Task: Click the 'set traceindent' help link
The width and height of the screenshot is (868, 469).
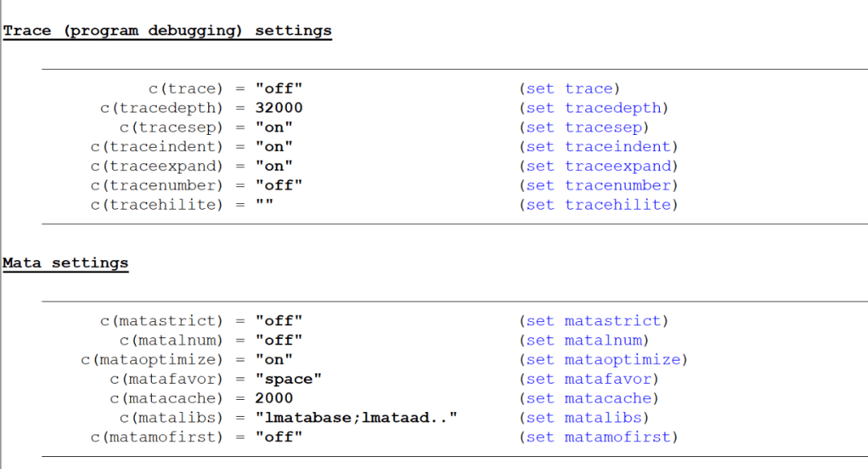Action: [x=598, y=146]
